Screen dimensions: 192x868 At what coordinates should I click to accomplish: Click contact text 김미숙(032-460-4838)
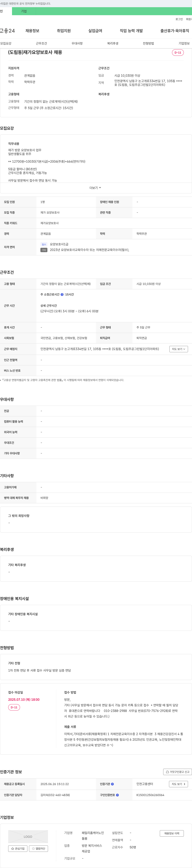pyautogui.click(x=55, y=795)
